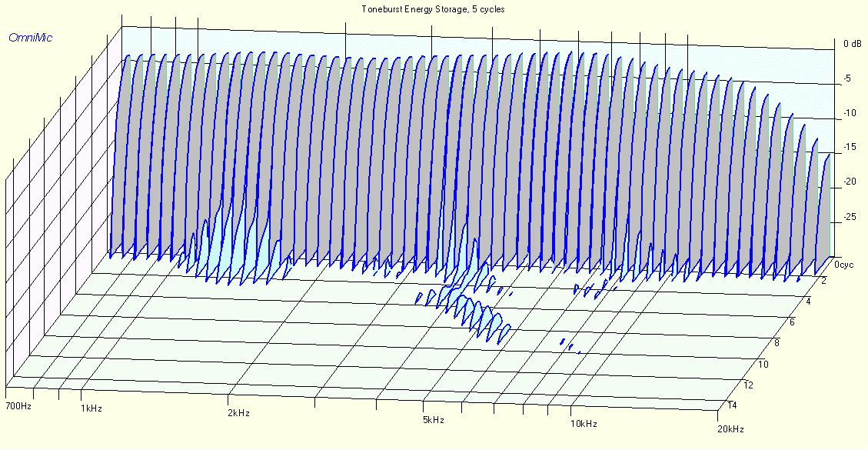Select the 700Hz frequency axis label
The image size is (868, 450).
click(18, 406)
